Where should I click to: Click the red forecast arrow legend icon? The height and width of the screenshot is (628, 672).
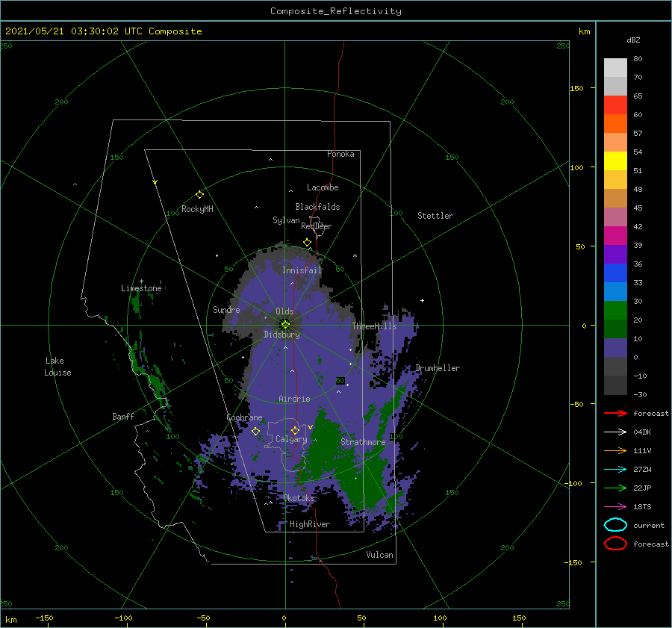pos(615,413)
